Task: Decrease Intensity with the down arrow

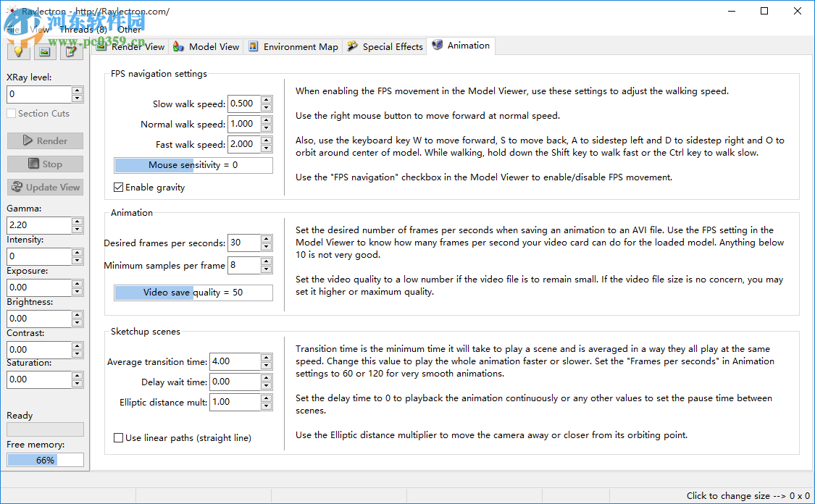Action: click(x=78, y=260)
